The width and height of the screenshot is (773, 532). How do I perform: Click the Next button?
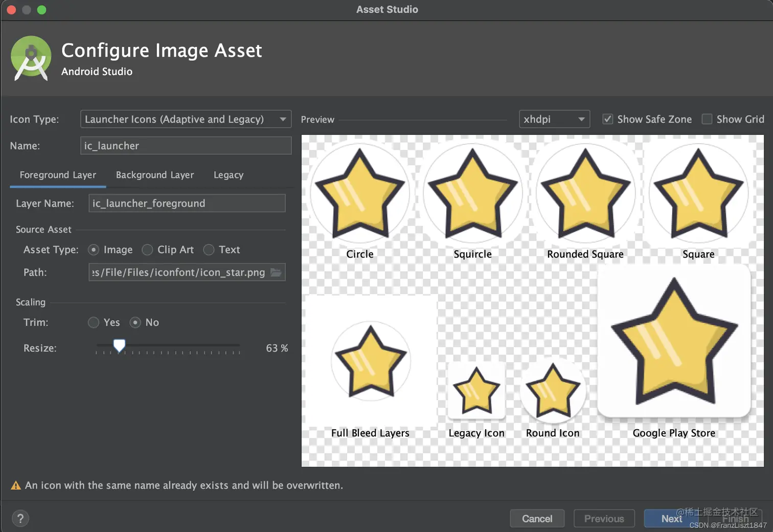point(671,519)
